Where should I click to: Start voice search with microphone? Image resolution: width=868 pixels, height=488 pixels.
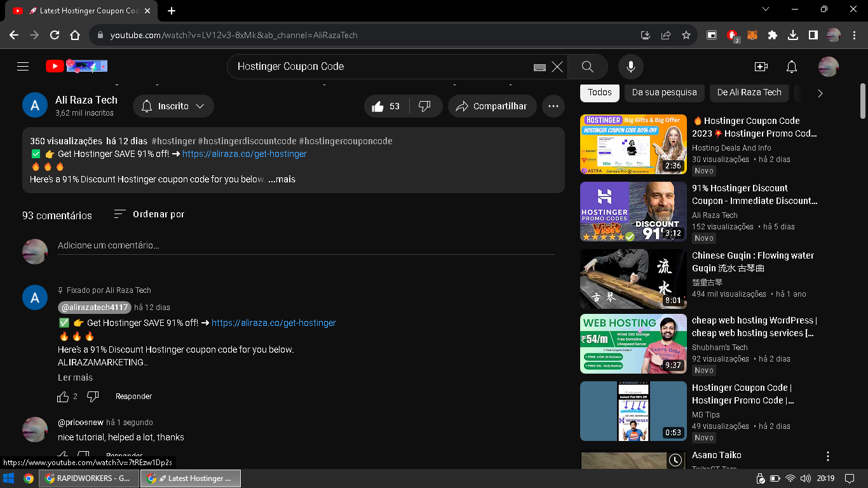click(631, 67)
